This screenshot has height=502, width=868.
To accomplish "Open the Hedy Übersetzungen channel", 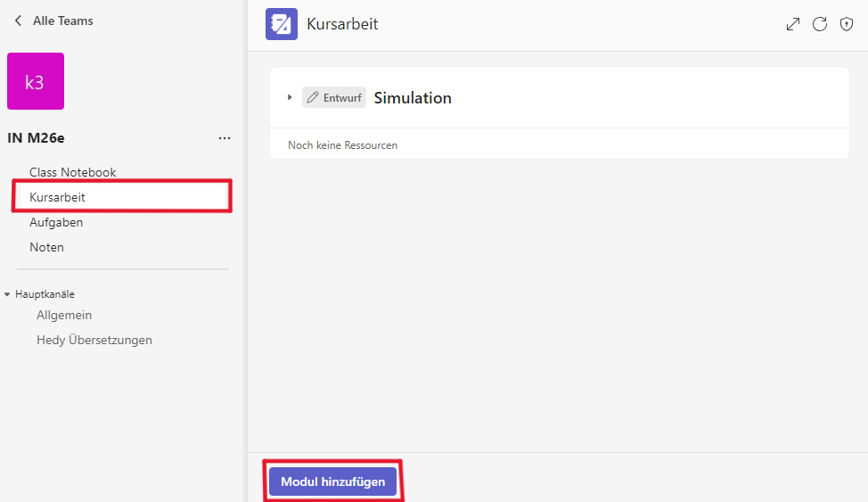I will click(x=94, y=340).
